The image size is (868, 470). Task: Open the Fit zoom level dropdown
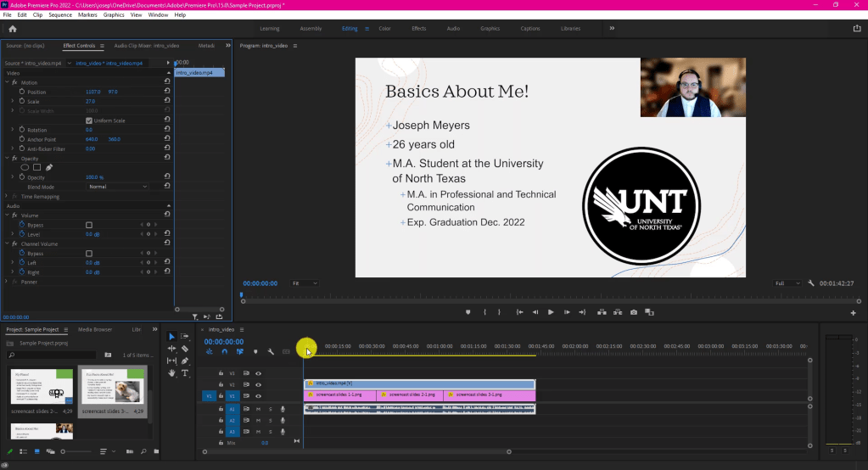pos(305,283)
